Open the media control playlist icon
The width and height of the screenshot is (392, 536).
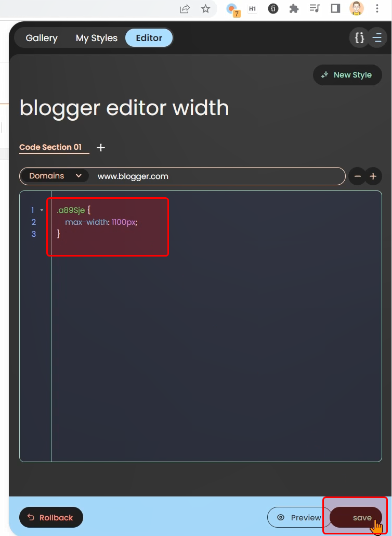point(315,9)
